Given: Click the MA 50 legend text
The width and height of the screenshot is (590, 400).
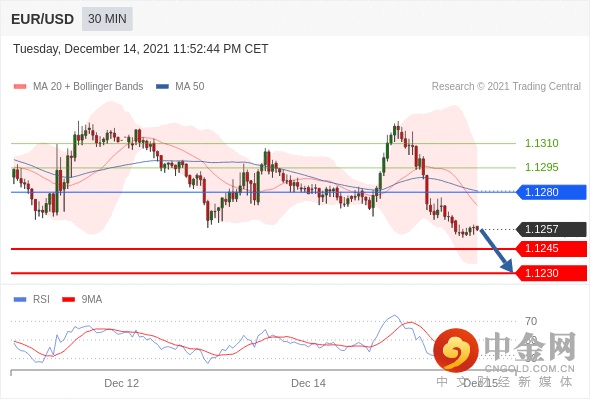Looking at the screenshot, I should point(190,87).
